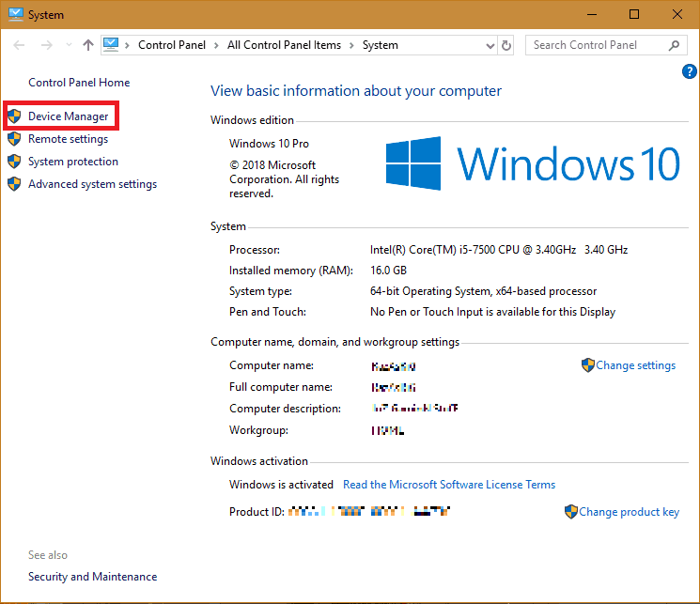Image resolution: width=700 pixels, height=604 pixels.
Task: Select Control Panel breadcrumb
Action: pos(172,45)
